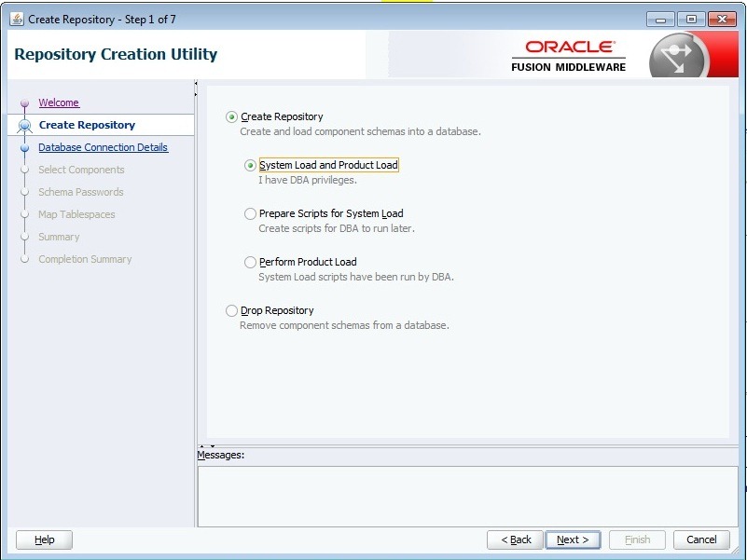Screen dimensions: 747x560
Task: Click the Welcome step bullet icon
Action: (25, 103)
